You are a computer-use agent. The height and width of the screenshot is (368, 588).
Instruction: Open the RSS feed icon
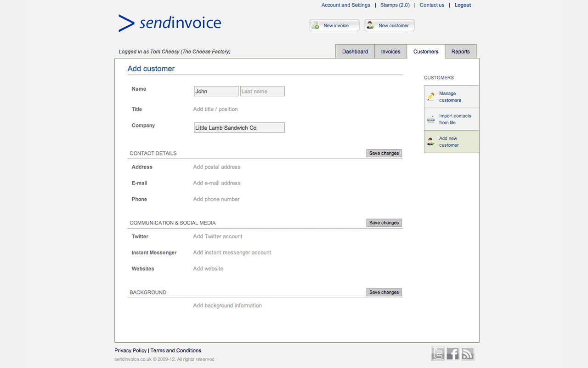467,353
